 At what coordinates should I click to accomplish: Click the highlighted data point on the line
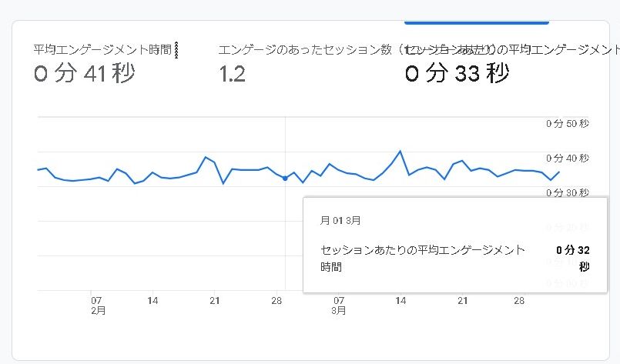tap(285, 179)
